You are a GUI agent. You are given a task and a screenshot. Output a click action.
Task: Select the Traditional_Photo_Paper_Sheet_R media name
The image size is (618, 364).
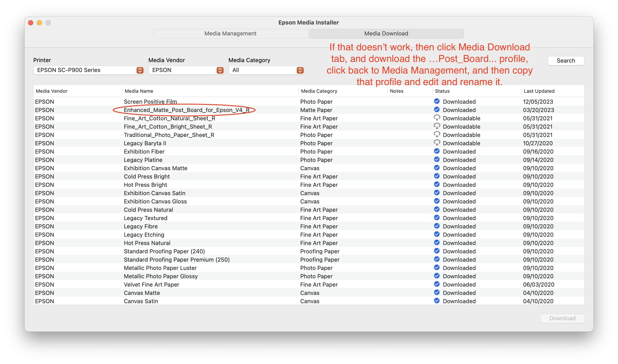point(169,135)
